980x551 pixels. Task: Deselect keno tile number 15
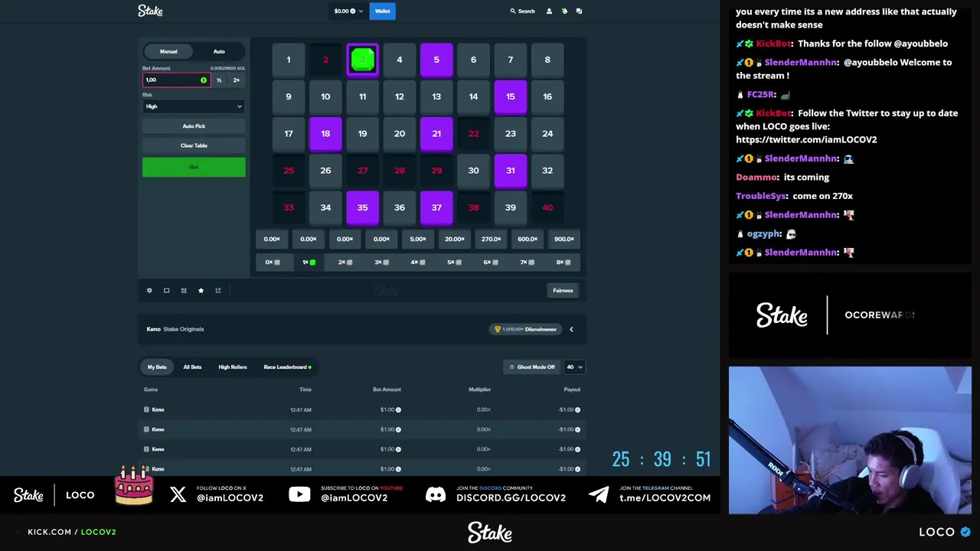click(510, 96)
